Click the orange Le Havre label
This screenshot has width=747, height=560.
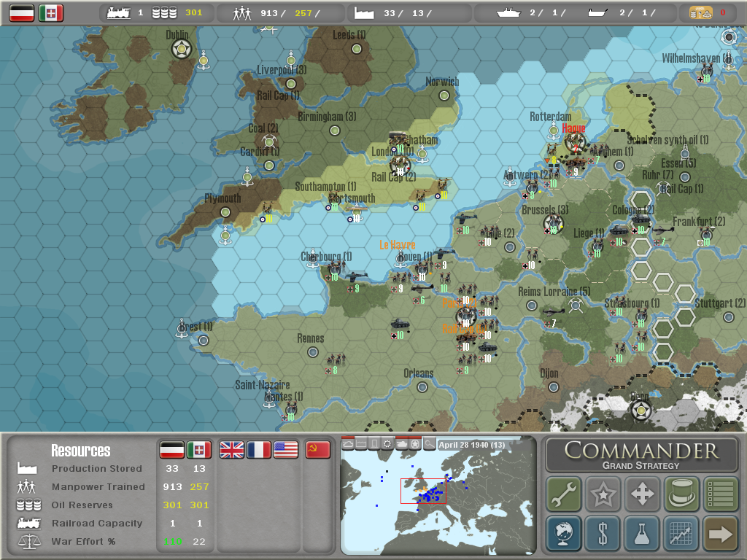click(398, 245)
